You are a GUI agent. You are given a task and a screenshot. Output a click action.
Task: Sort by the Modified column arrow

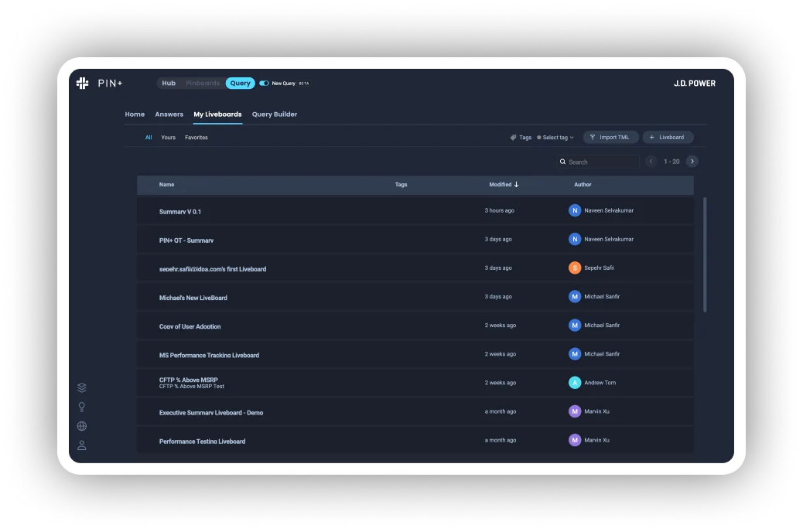[516, 184]
